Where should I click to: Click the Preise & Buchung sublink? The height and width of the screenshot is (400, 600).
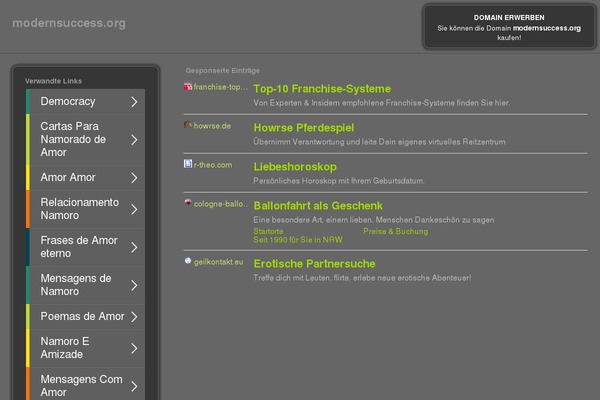396,231
